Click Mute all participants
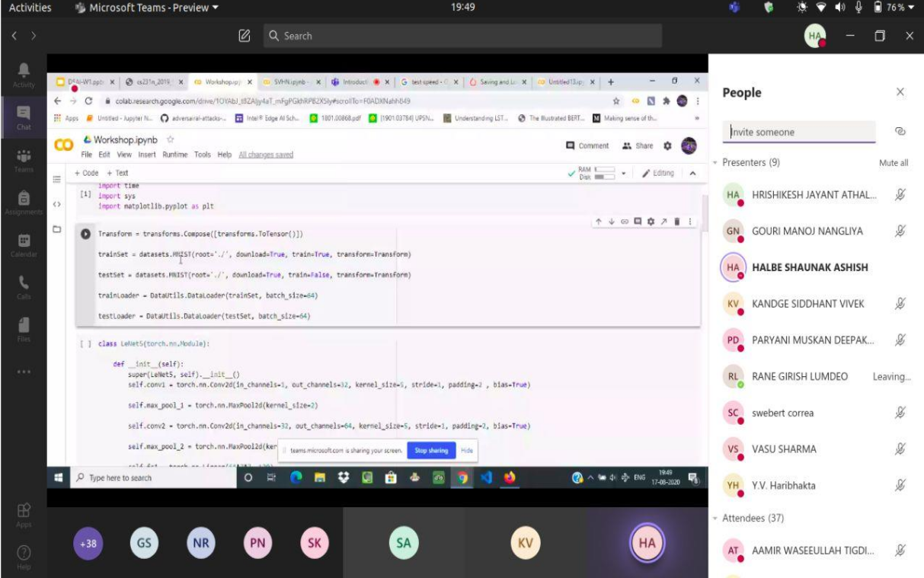The height and width of the screenshot is (578, 924). 893,163
